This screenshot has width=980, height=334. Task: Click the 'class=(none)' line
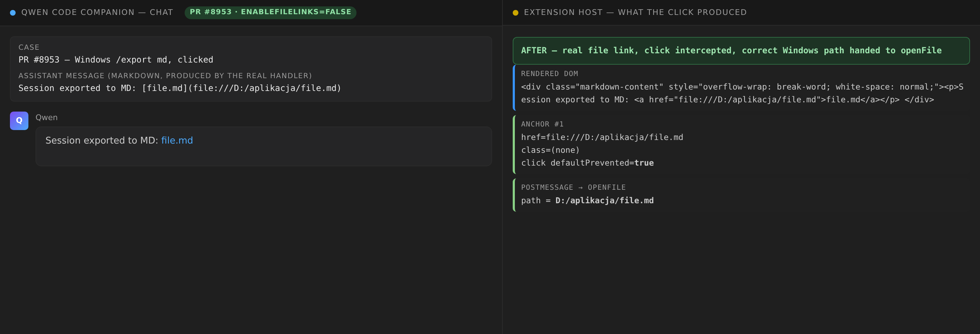[550, 150]
